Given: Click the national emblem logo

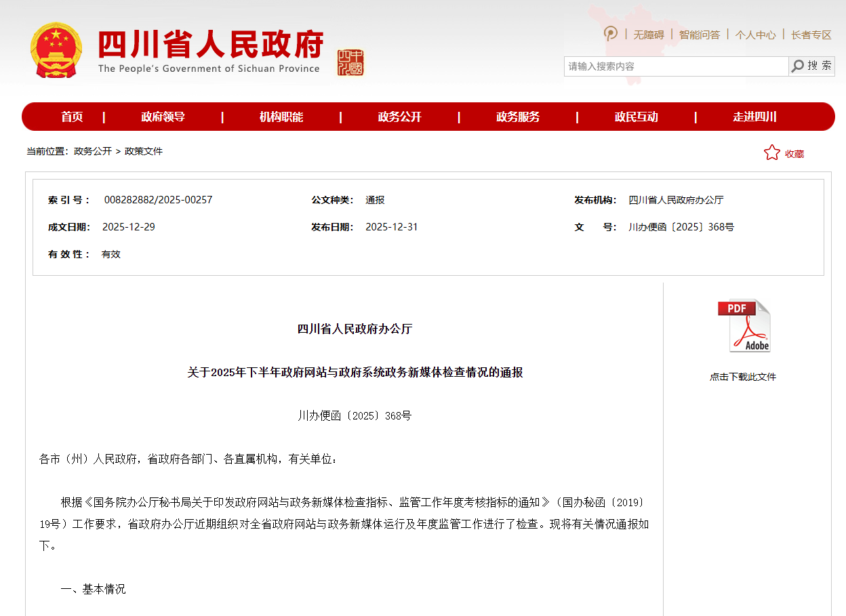Looking at the screenshot, I should click(x=55, y=50).
